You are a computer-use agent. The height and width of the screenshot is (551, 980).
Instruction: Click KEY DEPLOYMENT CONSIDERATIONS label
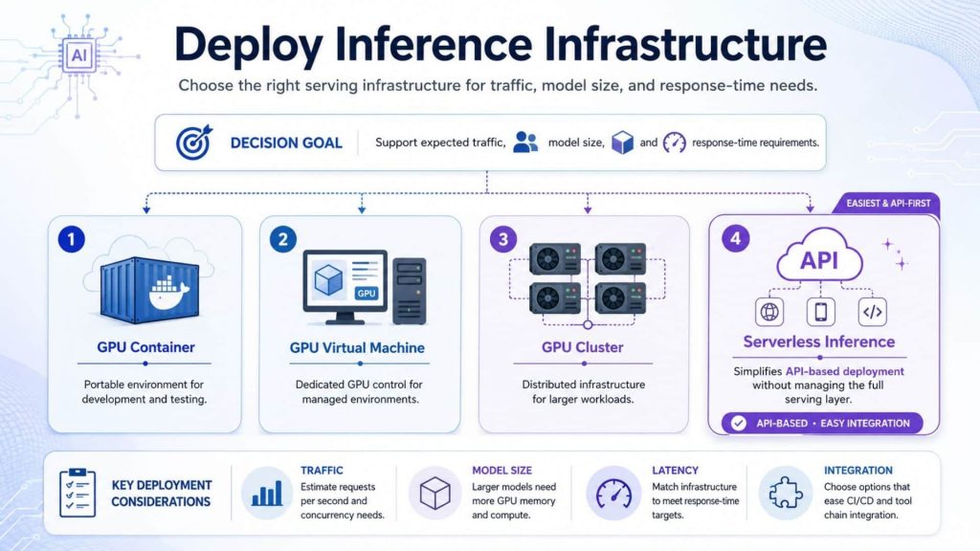(161, 493)
